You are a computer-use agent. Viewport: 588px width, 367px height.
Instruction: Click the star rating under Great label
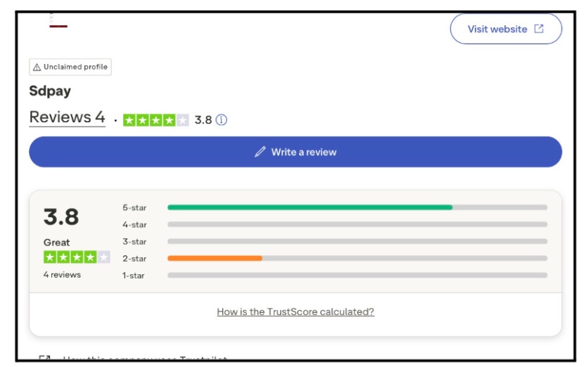click(x=77, y=257)
